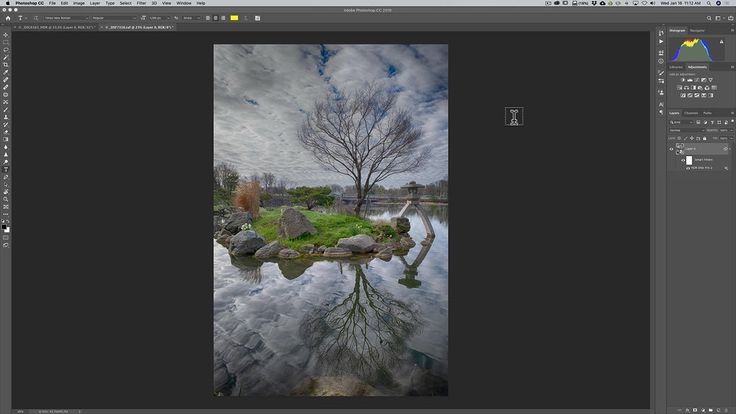The image size is (736, 414).
Task: Click the Home icon in options bar
Action: point(6,18)
